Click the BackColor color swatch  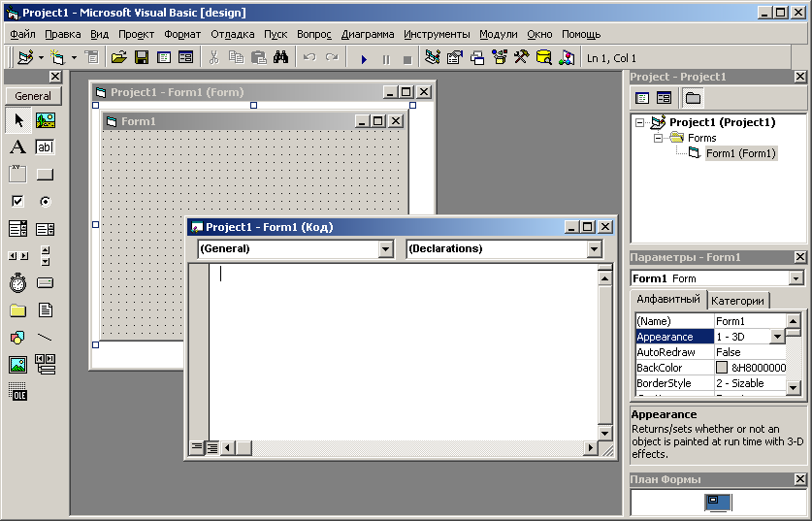tap(722, 367)
